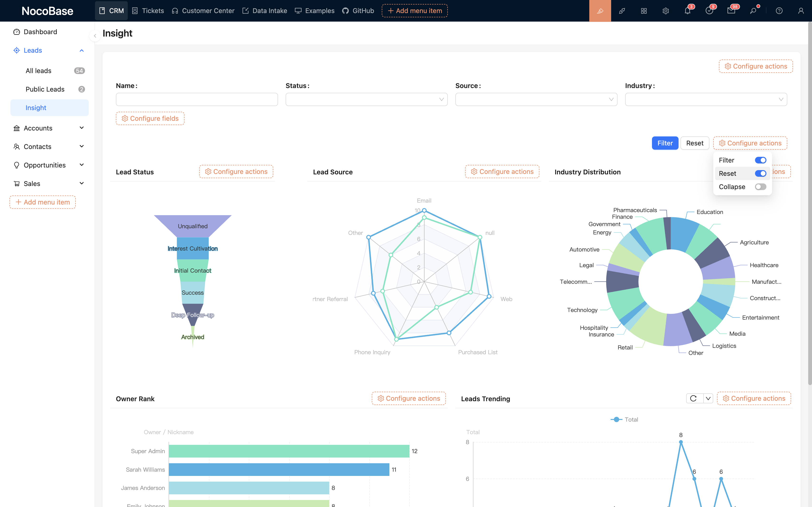
Task: Collapse the sidebar with the arrow handle
Action: click(95, 36)
